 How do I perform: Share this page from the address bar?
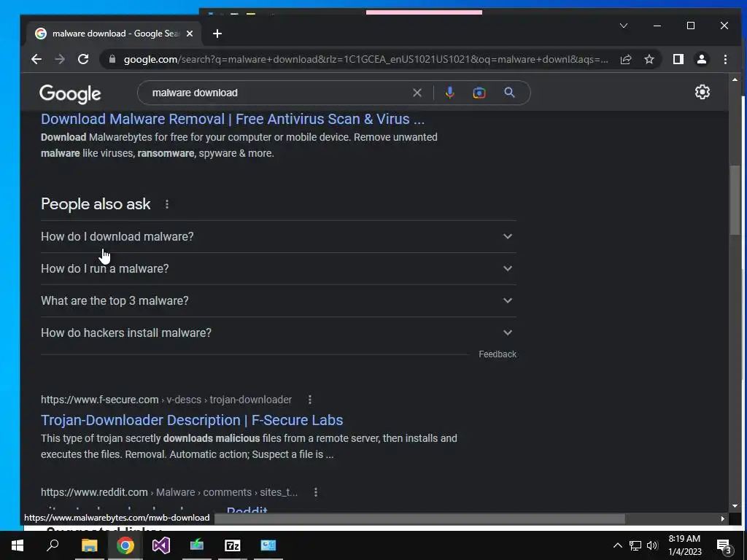[625, 59]
